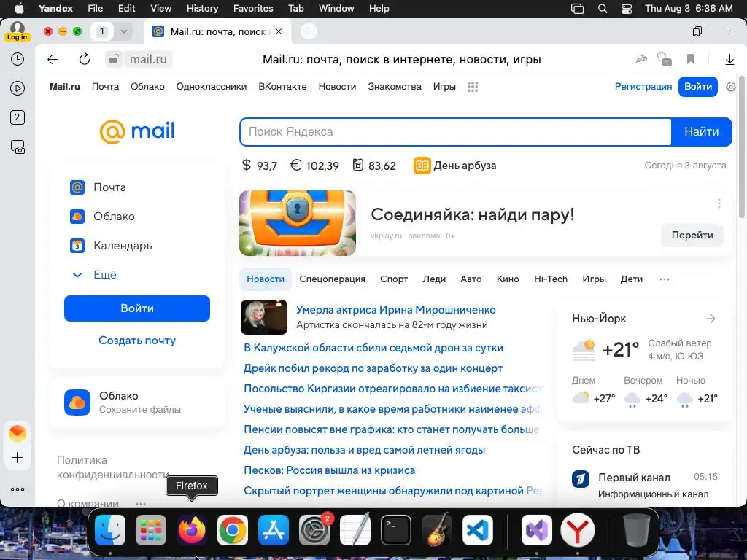Click the Войти button in top navigation

pos(698,87)
